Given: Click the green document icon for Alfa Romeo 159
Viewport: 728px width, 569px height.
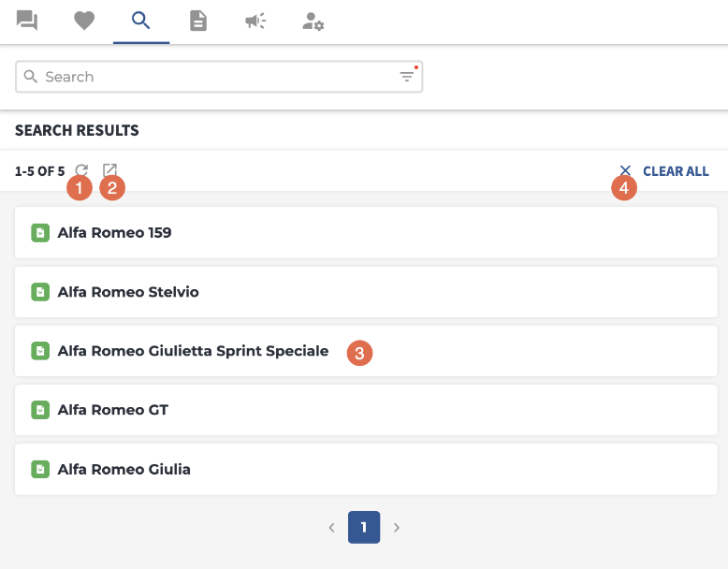Looking at the screenshot, I should coord(40,233).
